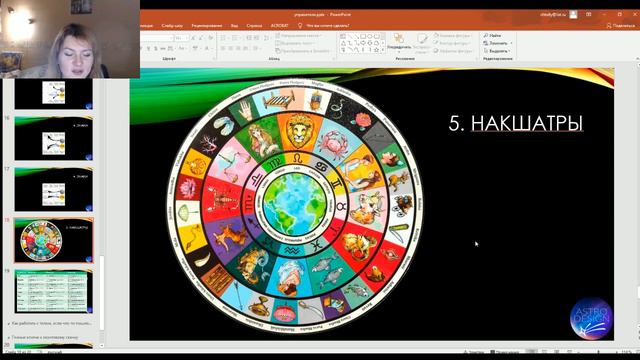640x360 pixels.
Task: Toggle the Заметки notes pane
Action: (474, 352)
